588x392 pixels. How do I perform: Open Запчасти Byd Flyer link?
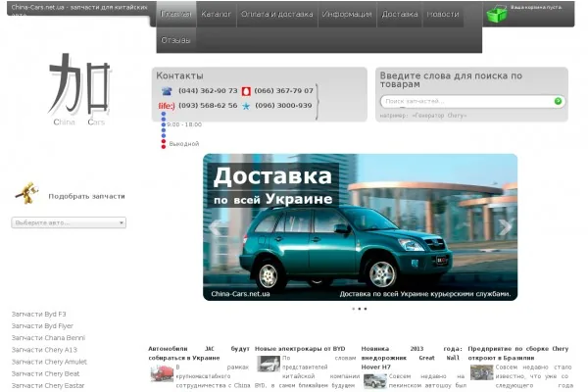[x=42, y=326]
